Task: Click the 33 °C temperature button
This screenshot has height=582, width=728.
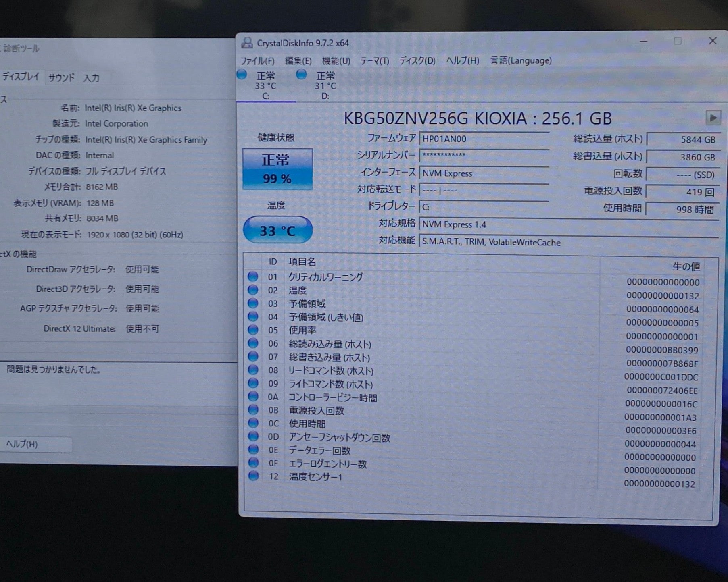Action: [x=277, y=230]
